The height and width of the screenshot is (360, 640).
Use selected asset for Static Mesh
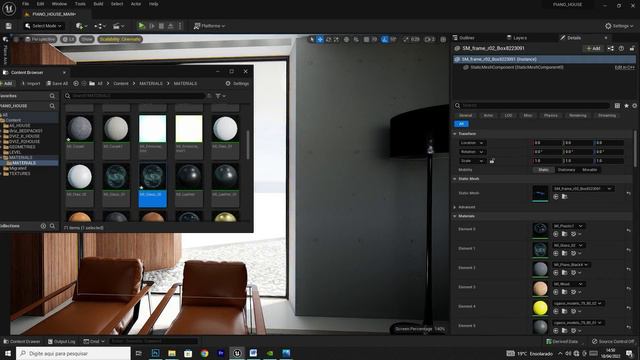click(556, 197)
